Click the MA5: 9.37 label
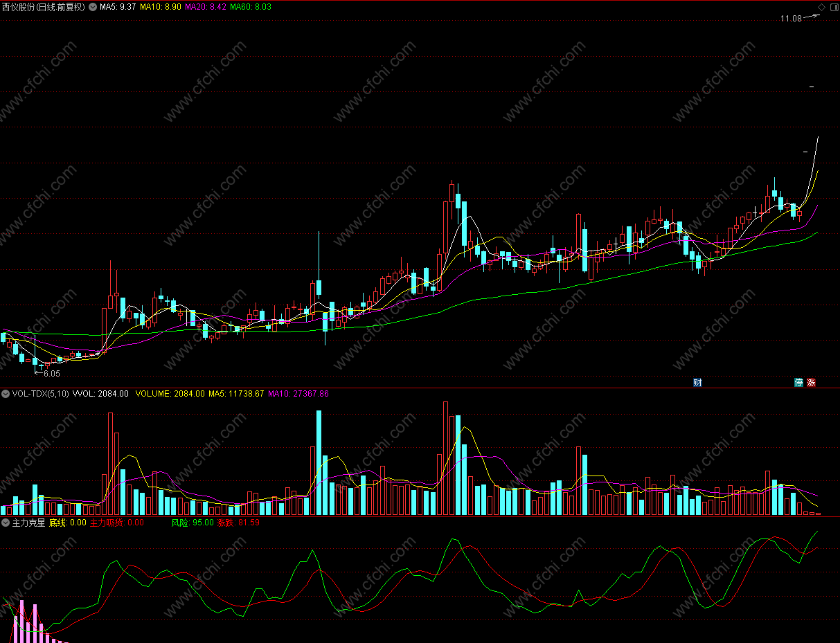 pos(118,7)
